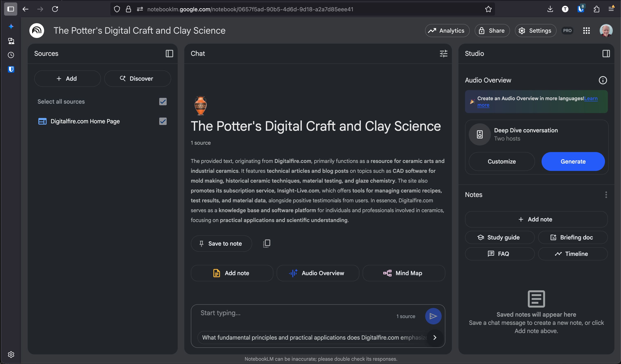Add a new source
The image size is (621, 364).
click(67, 79)
